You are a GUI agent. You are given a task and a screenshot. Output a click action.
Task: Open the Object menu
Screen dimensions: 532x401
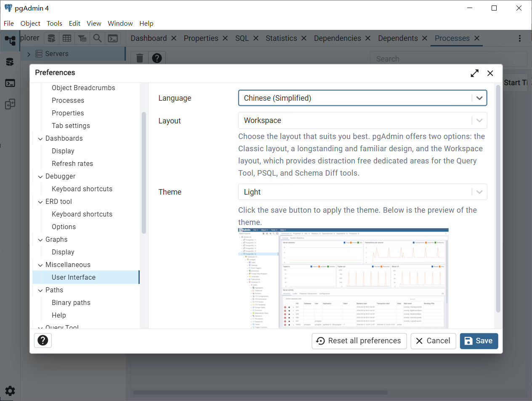pyautogui.click(x=30, y=24)
